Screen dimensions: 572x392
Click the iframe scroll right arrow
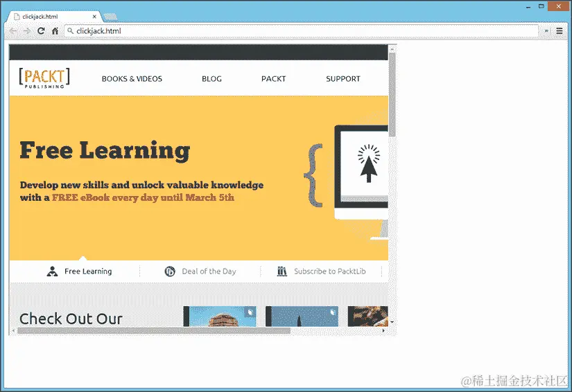(383, 331)
